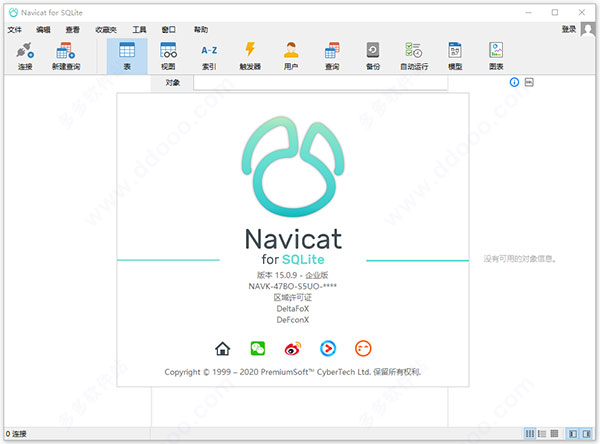Toggle the right information pane button
This screenshot has height=444, width=600.
coord(586,434)
